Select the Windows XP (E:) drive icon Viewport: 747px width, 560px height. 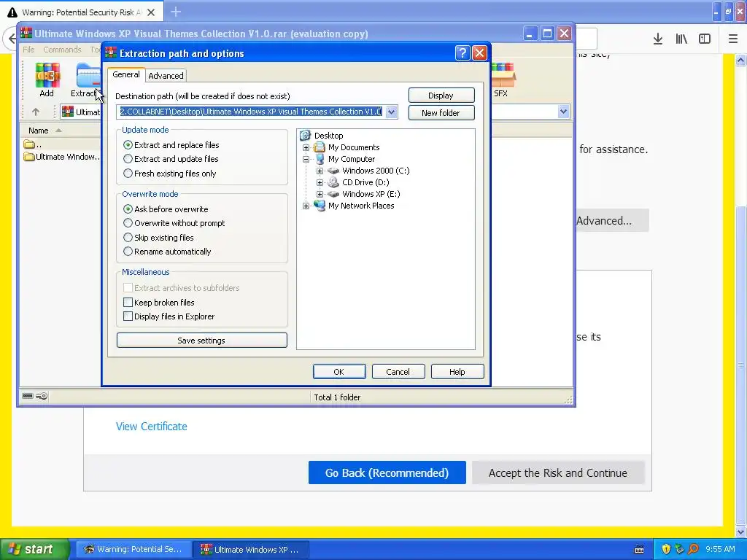tap(333, 194)
